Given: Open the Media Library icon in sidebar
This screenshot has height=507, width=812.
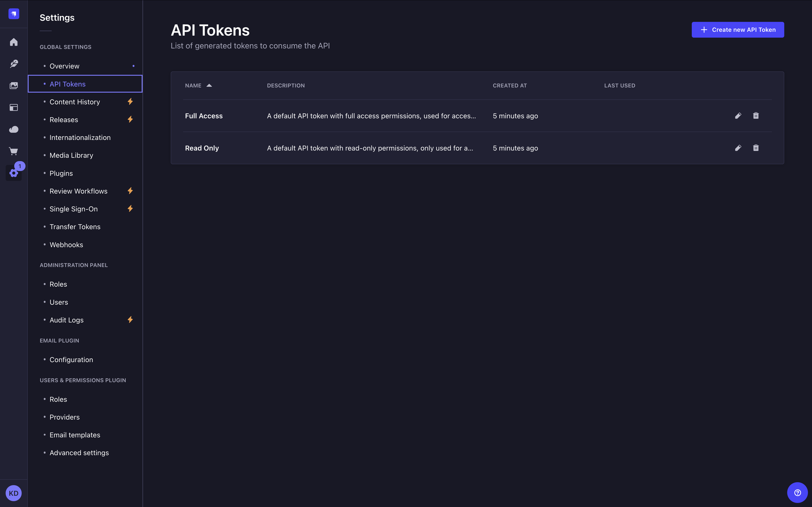Looking at the screenshot, I should tap(14, 85).
